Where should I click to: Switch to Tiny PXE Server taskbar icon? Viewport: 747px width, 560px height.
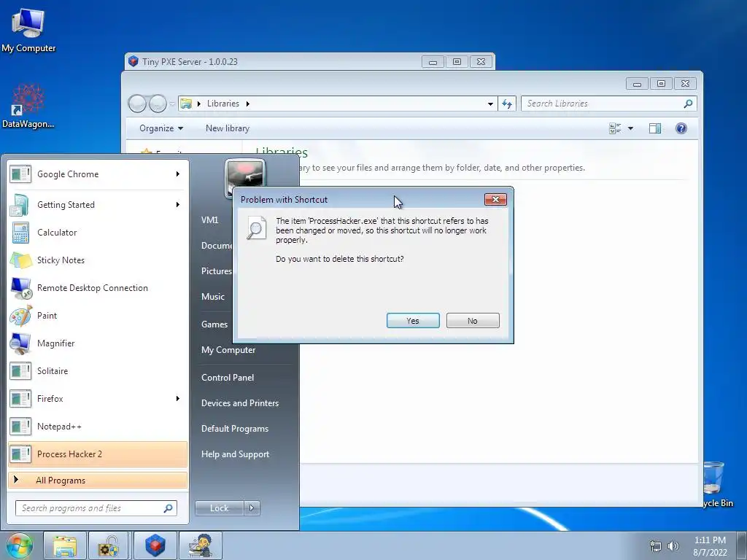tap(155, 545)
